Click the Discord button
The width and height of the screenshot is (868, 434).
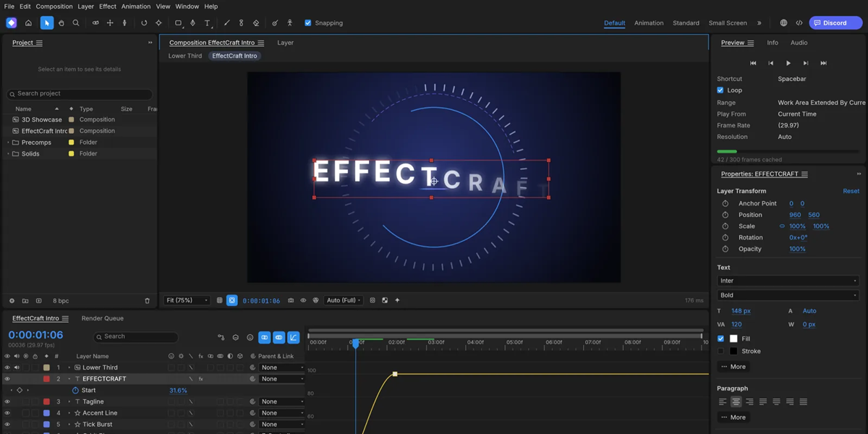point(835,23)
